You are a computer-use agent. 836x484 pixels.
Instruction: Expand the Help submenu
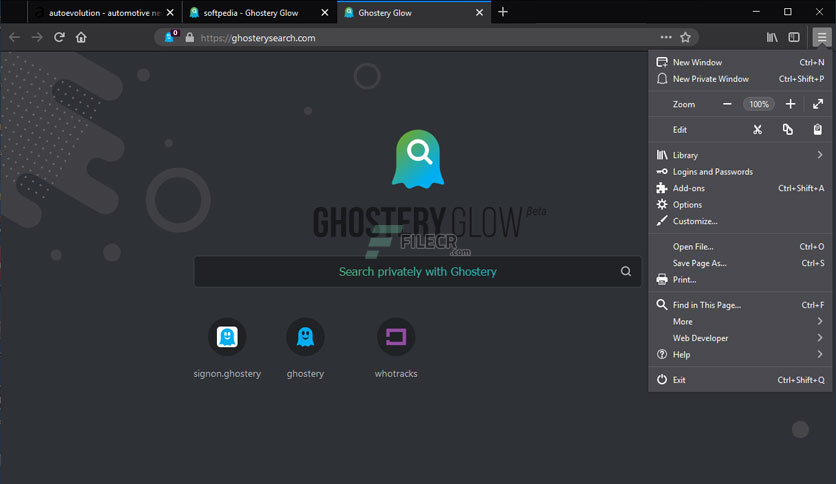[740, 354]
